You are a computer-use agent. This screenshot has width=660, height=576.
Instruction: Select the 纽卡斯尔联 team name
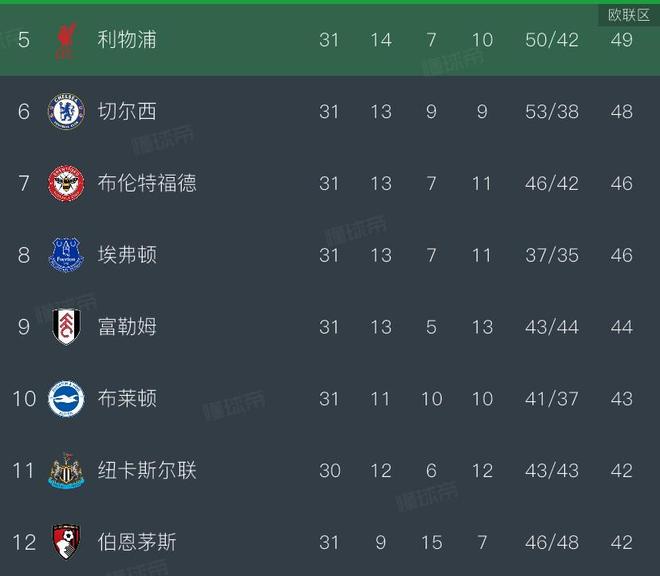tap(147, 471)
